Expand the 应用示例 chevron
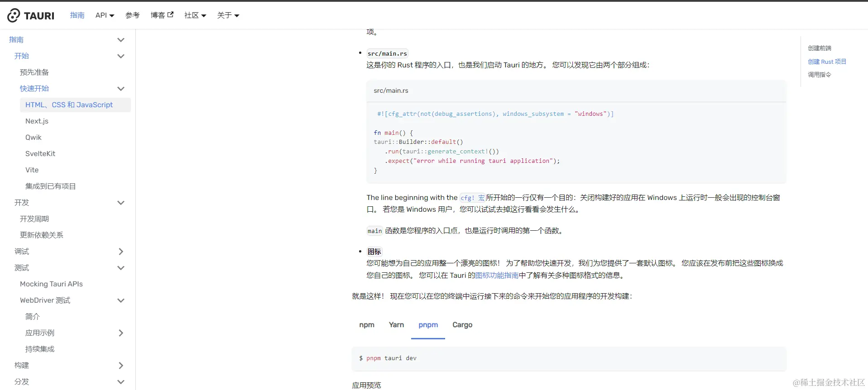 121,333
